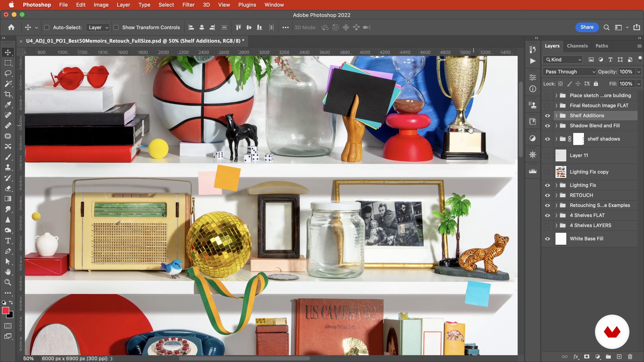
Task: Create new adjustment layer icon
Action: [x=598, y=356]
